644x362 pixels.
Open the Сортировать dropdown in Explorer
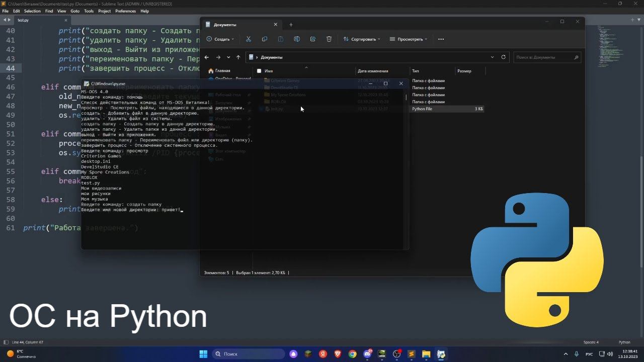point(362,39)
